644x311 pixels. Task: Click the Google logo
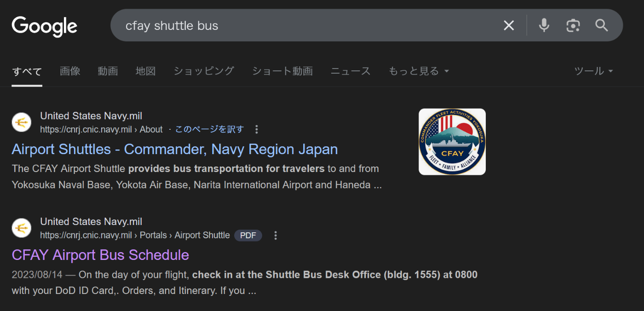45,26
